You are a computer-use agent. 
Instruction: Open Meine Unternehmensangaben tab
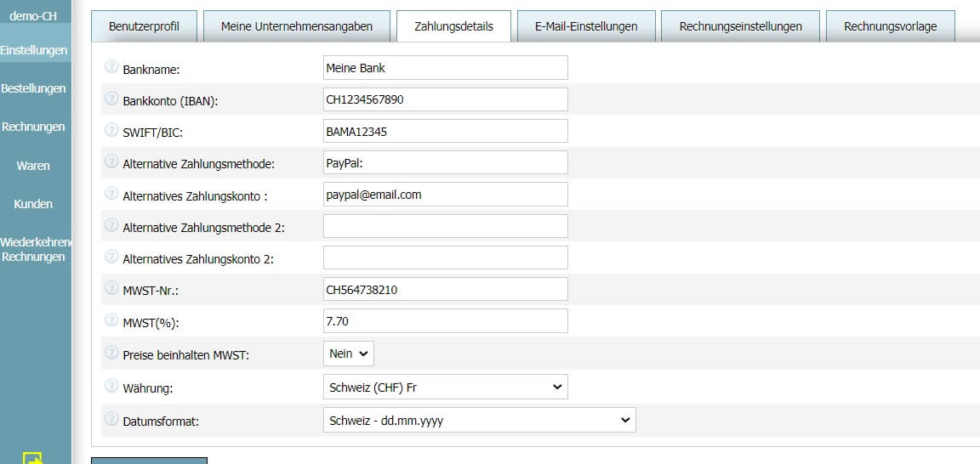(x=297, y=26)
